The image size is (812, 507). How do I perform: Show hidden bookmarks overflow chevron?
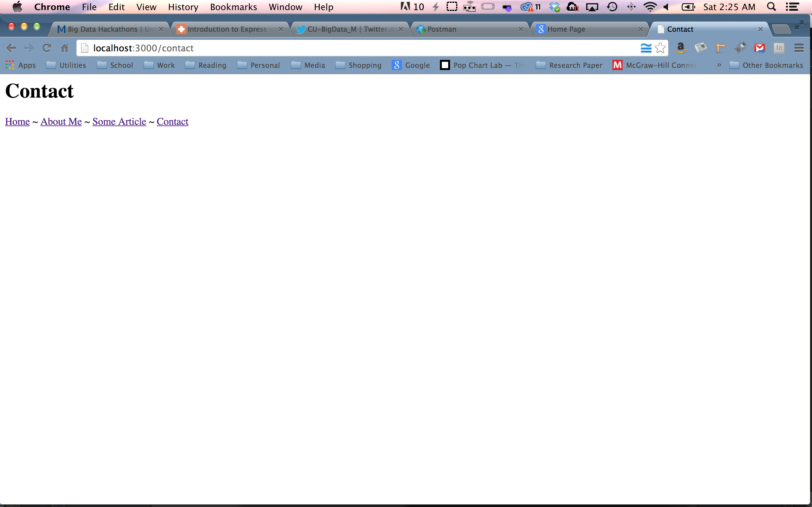[719, 65]
